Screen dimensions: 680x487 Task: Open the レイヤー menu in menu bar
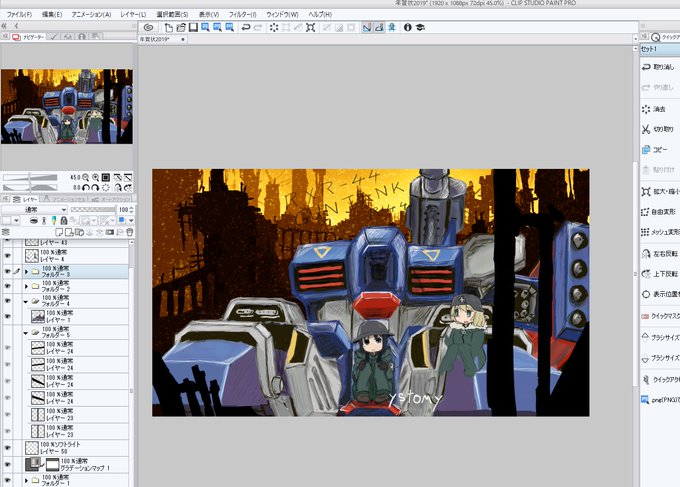coord(133,14)
